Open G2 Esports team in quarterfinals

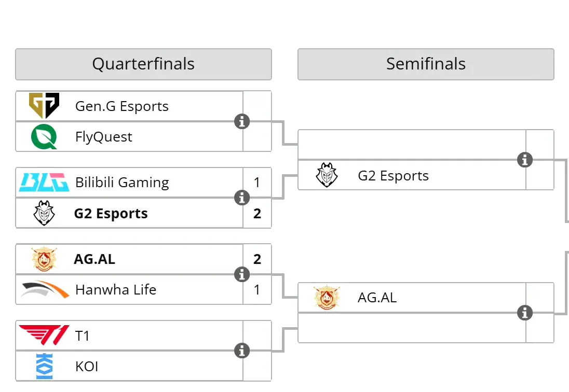pyautogui.click(x=111, y=214)
